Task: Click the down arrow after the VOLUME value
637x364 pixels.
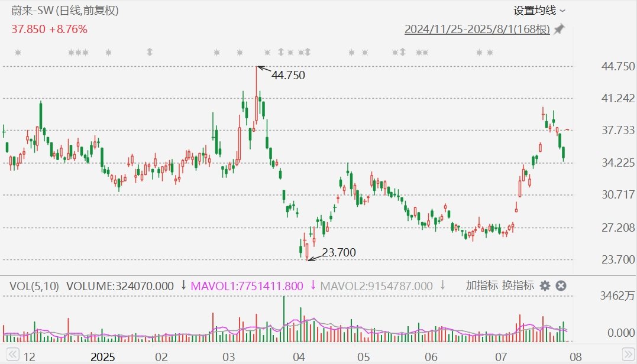Action: pos(183,285)
